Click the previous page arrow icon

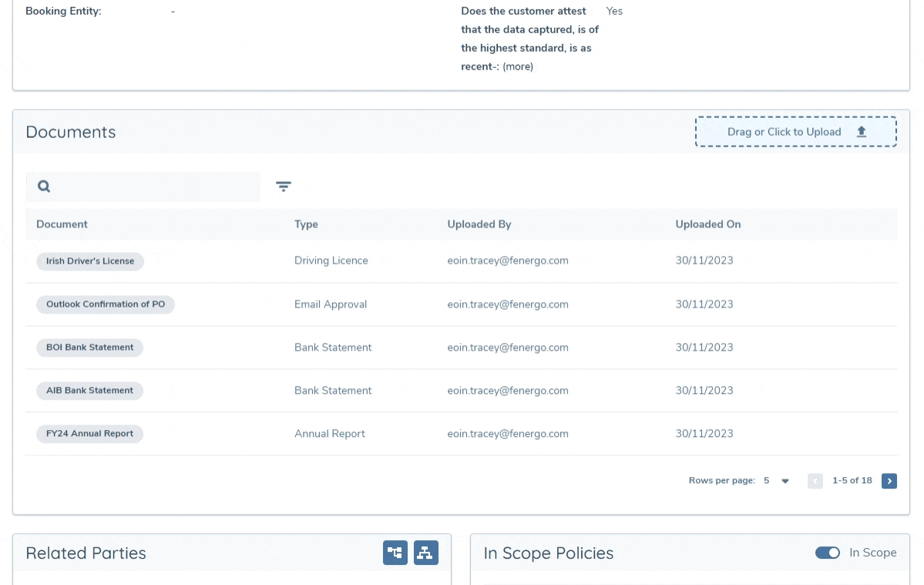click(x=815, y=480)
